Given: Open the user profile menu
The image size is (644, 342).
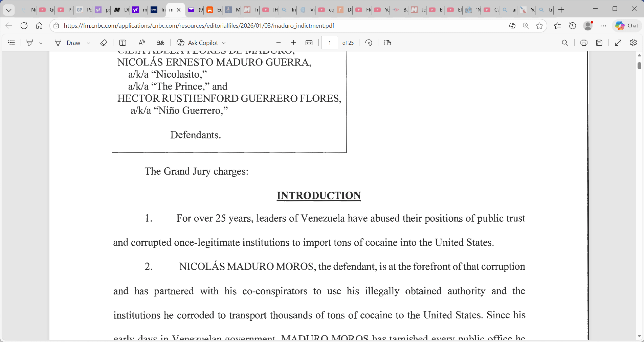Looking at the screenshot, I should click(x=588, y=26).
